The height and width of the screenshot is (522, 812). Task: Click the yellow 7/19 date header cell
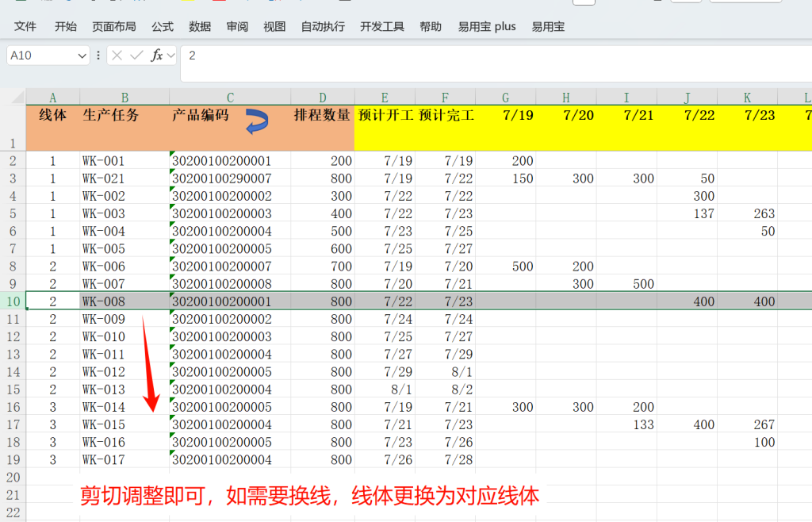pos(505,129)
